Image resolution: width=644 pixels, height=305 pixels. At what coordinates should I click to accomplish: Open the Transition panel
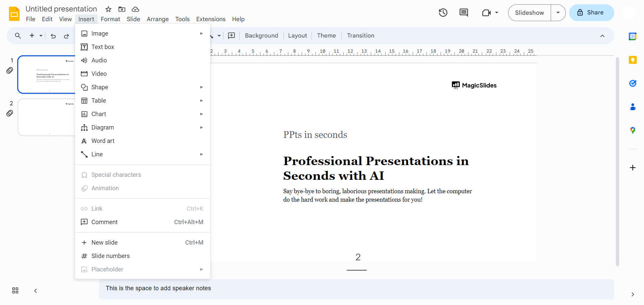coord(360,36)
